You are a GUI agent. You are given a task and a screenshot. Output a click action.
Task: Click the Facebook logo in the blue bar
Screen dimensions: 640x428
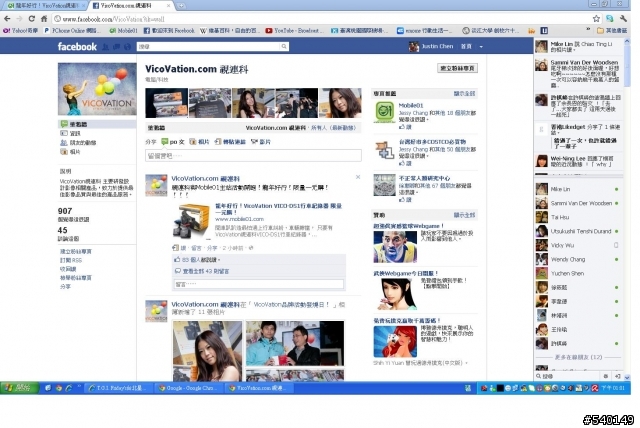77,47
